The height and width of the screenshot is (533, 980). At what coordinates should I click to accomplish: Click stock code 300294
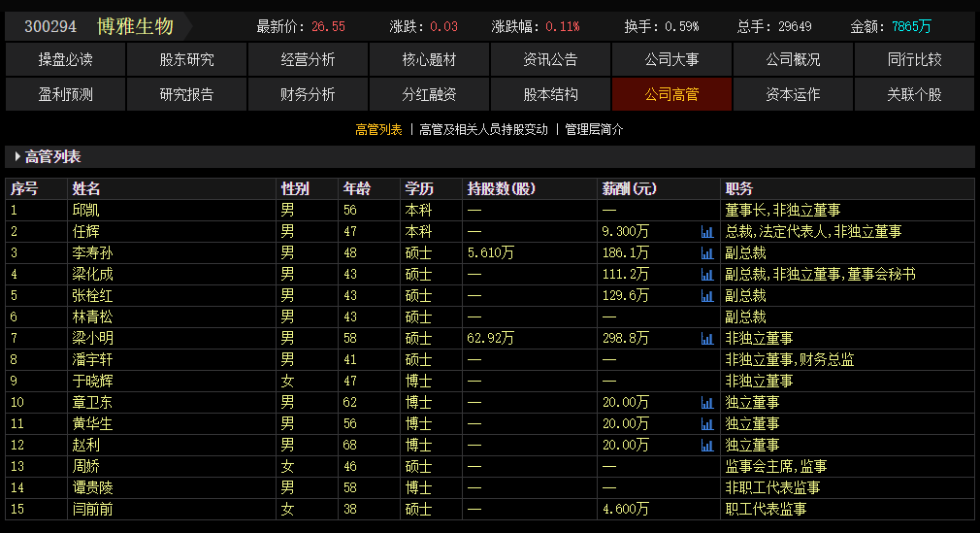pyautogui.click(x=50, y=26)
